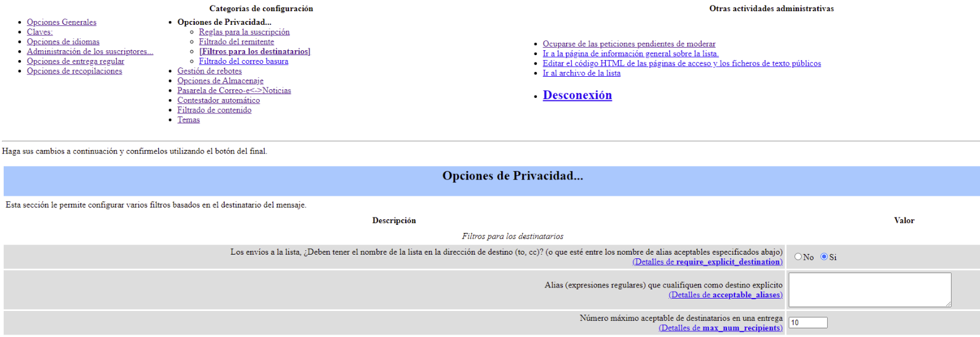Open the Temas category link
The height and width of the screenshot is (337, 980).
click(189, 120)
